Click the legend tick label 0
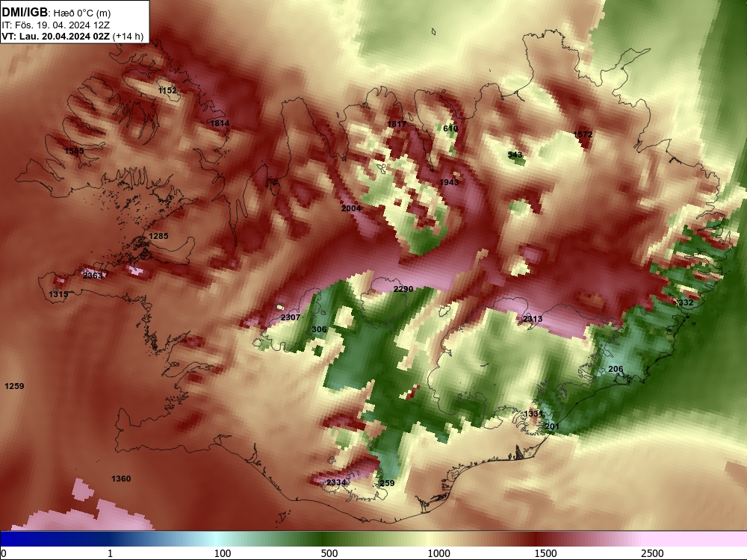This screenshot has height=560, width=747. point(4,553)
